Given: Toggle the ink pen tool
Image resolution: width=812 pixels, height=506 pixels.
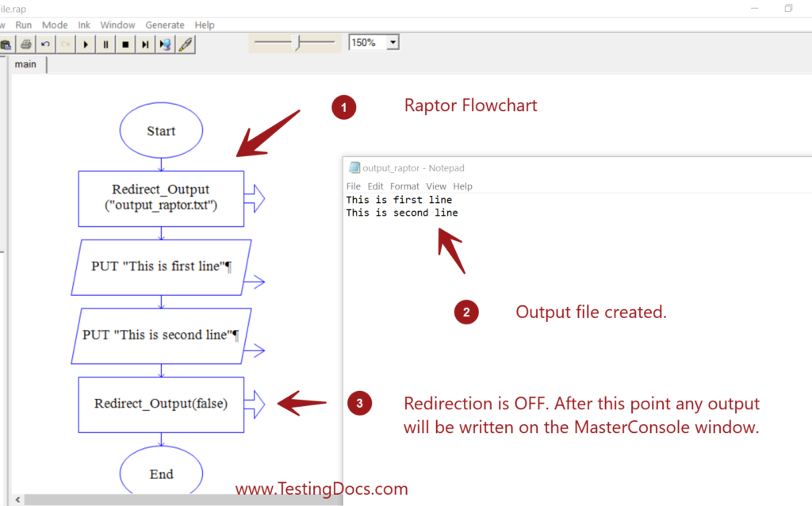Looking at the screenshot, I should click(x=186, y=44).
